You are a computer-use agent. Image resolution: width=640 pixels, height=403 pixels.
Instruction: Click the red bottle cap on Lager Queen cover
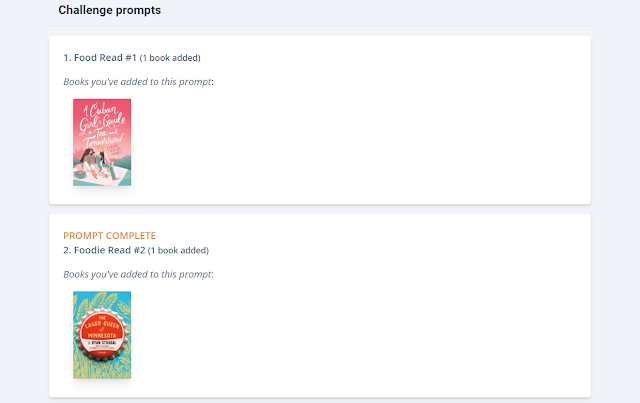coord(102,335)
